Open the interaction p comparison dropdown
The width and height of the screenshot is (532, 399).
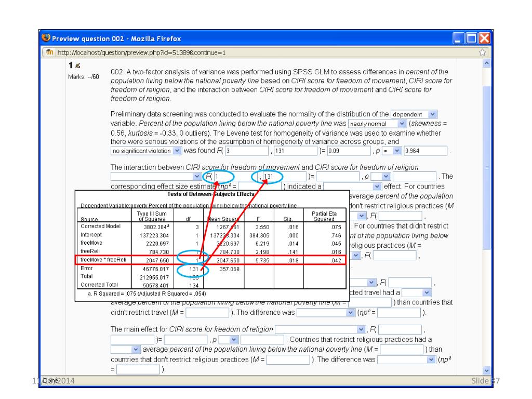click(x=381, y=177)
